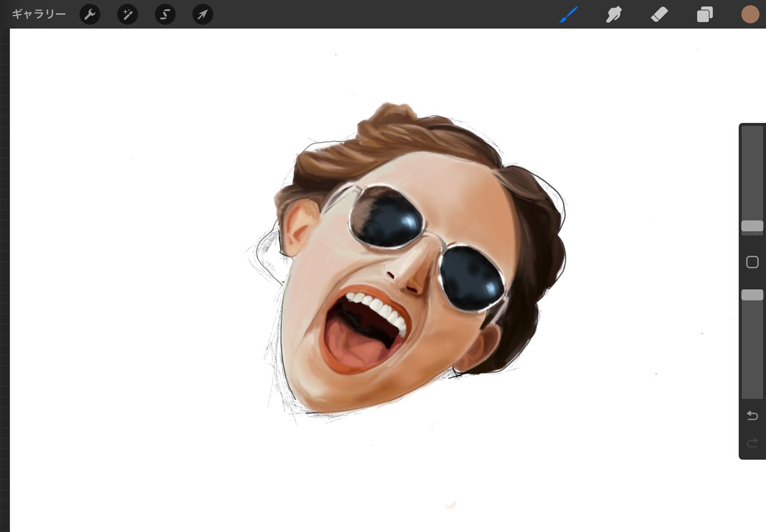Open the Layers panel

pyautogui.click(x=705, y=14)
